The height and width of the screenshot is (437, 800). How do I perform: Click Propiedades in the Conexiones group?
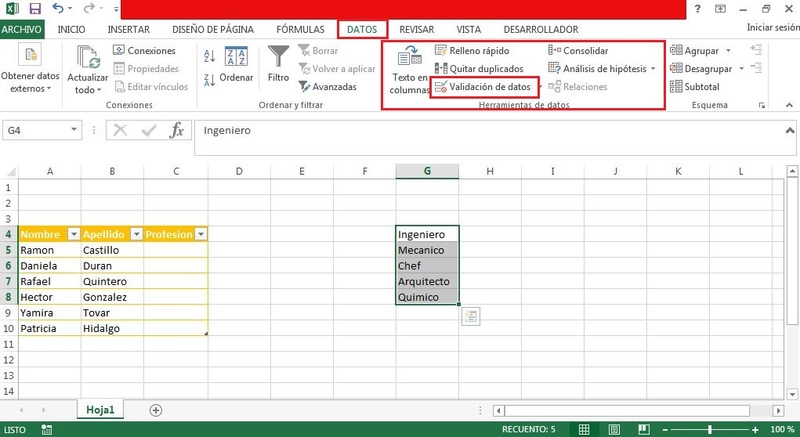[x=146, y=68]
